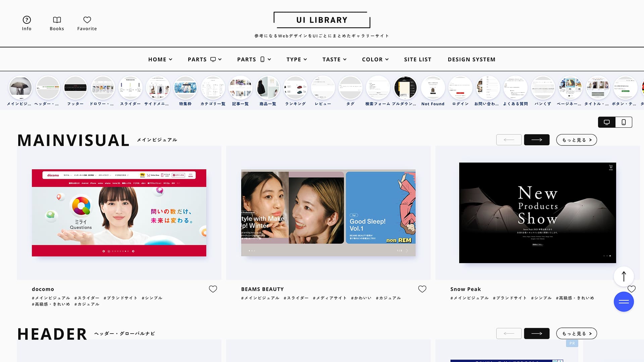Viewport: 644px width, 362px height.
Task: Select the 検索フォーム category circle
Action: tap(378, 88)
